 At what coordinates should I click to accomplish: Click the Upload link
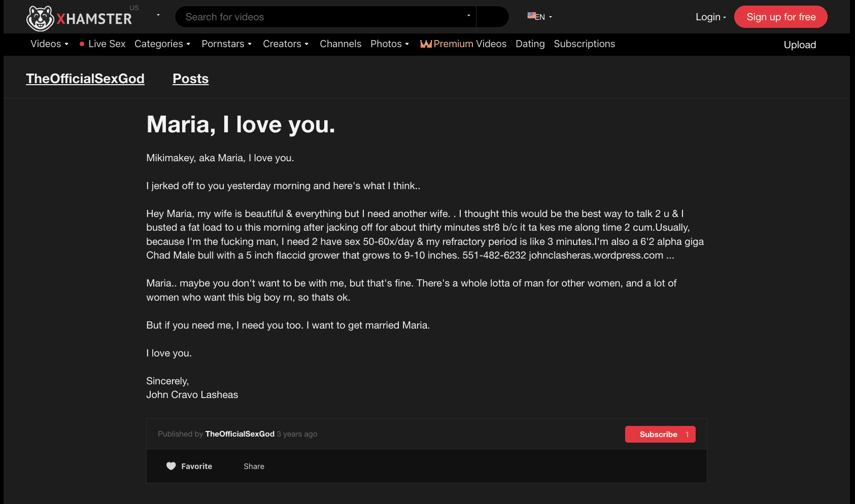pos(800,45)
